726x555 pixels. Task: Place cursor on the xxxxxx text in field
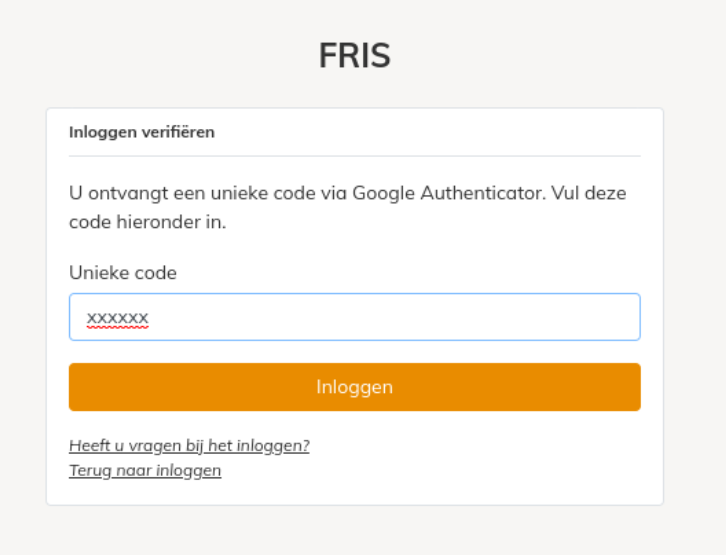[x=118, y=318]
